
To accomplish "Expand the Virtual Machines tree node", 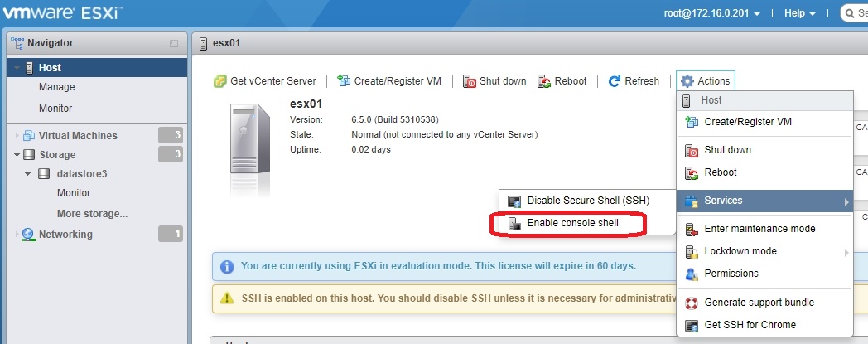I will click(18, 136).
